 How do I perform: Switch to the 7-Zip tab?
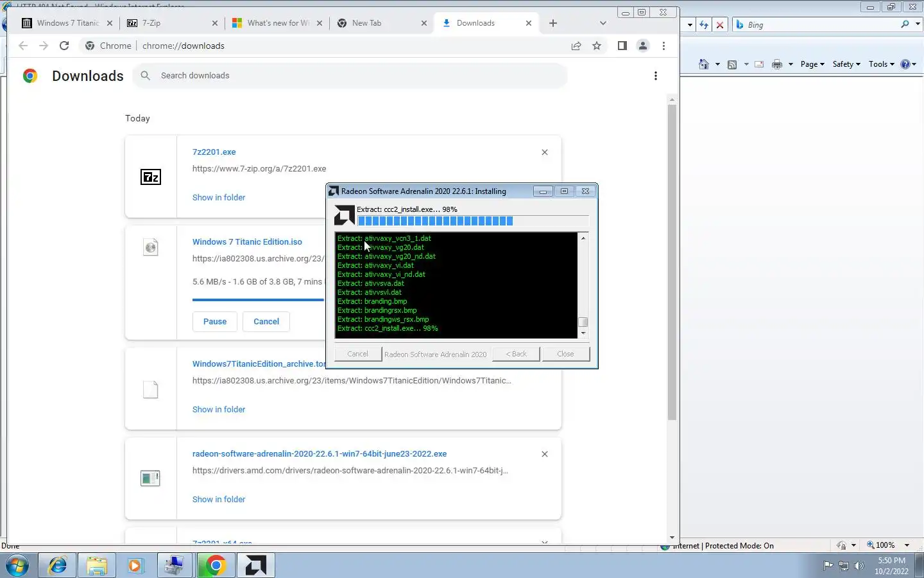pos(172,23)
